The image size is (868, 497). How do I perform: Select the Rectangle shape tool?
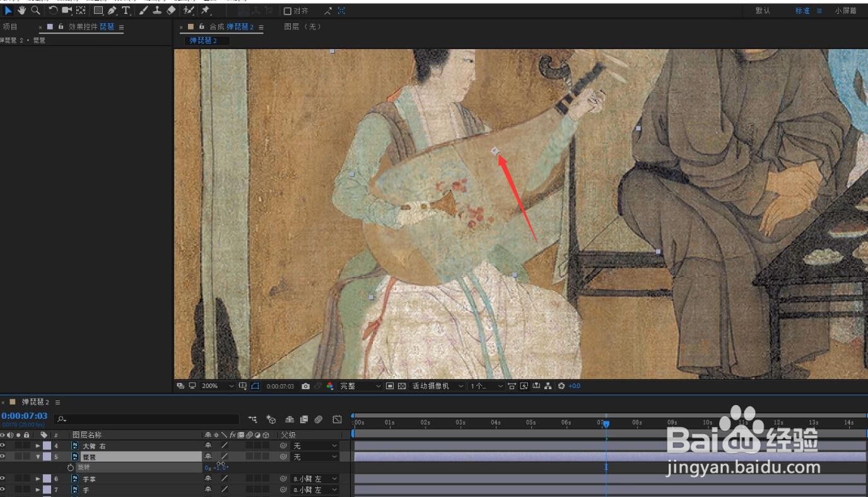click(98, 11)
